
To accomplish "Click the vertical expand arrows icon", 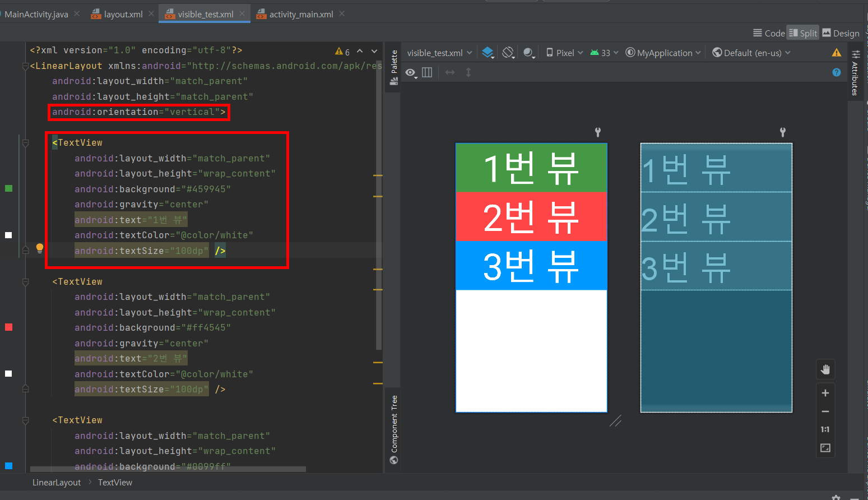I will pos(468,72).
